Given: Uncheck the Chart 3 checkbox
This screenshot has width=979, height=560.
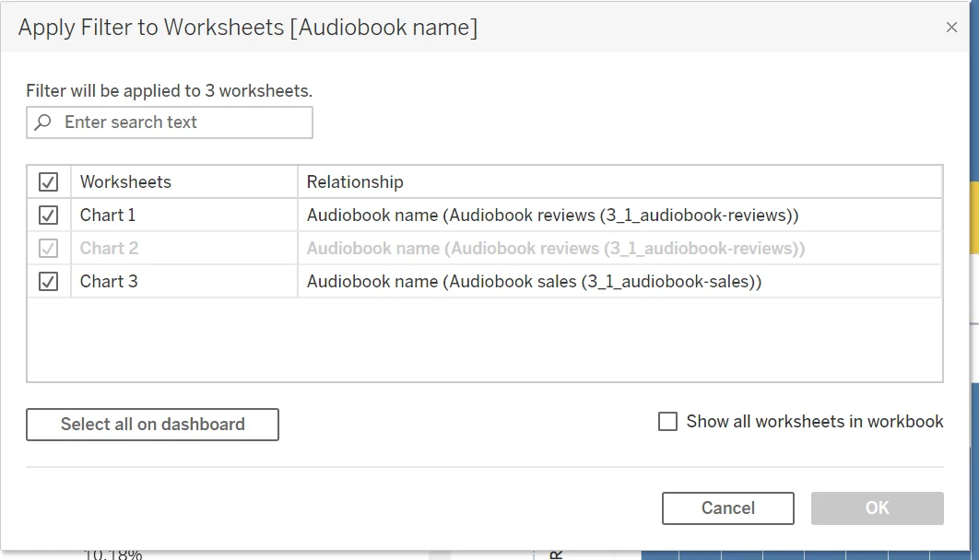Looking at the screenshot, I should pyautogui.click(x=49, y=282).
